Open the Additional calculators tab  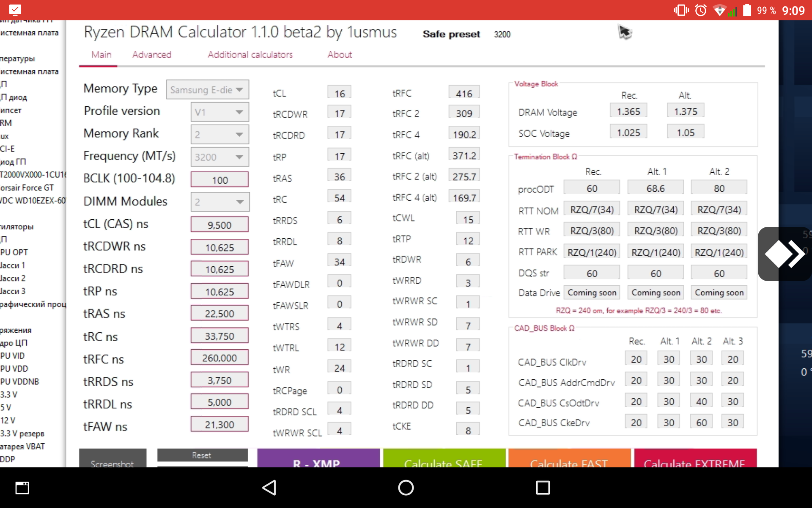pos(250,55)
